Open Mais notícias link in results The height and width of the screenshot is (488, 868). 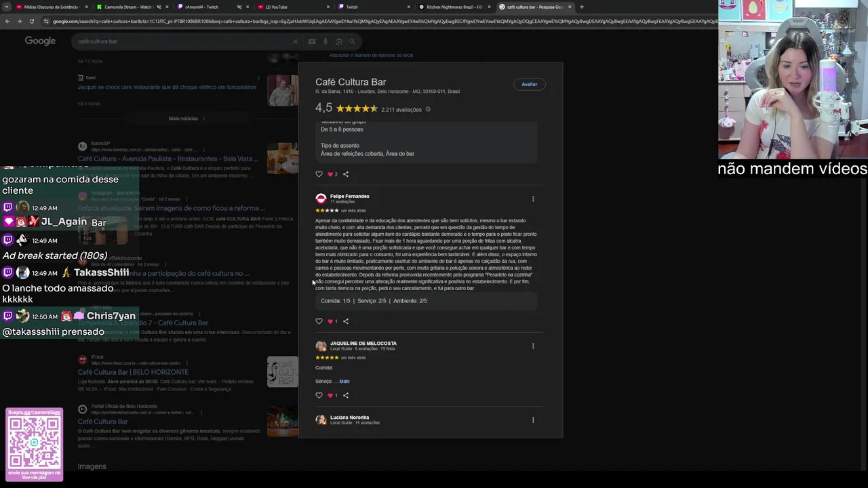click(x=186, y=119)
